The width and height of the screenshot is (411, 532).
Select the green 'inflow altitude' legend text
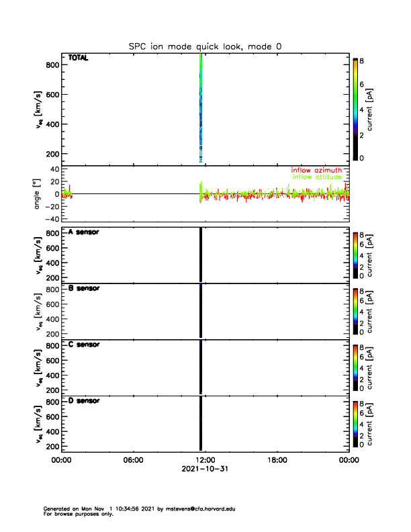316,177
